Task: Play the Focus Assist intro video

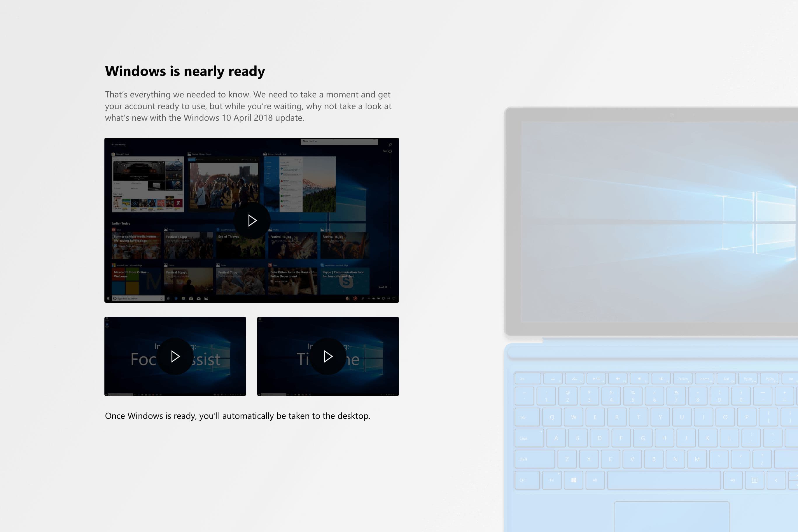Action: (x=175, y=356)
